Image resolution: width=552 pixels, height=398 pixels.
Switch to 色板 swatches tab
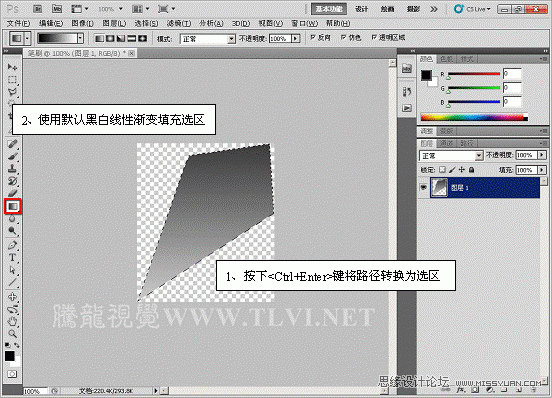point(446,59)
